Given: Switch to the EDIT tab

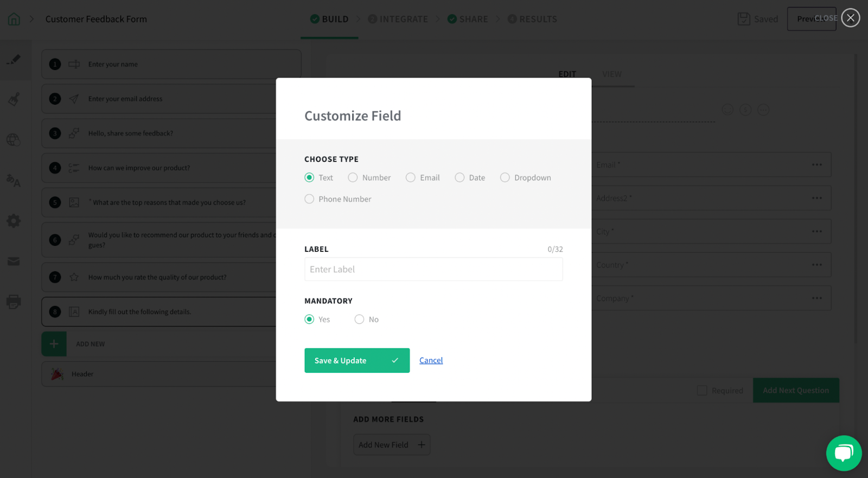Looking at the screenshot, I should [x=567, y=74].
